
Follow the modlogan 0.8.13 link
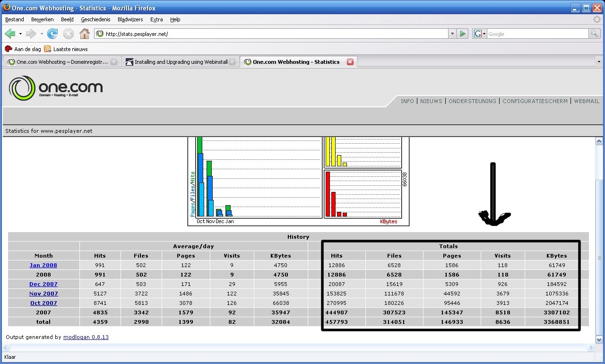[86, 337]
